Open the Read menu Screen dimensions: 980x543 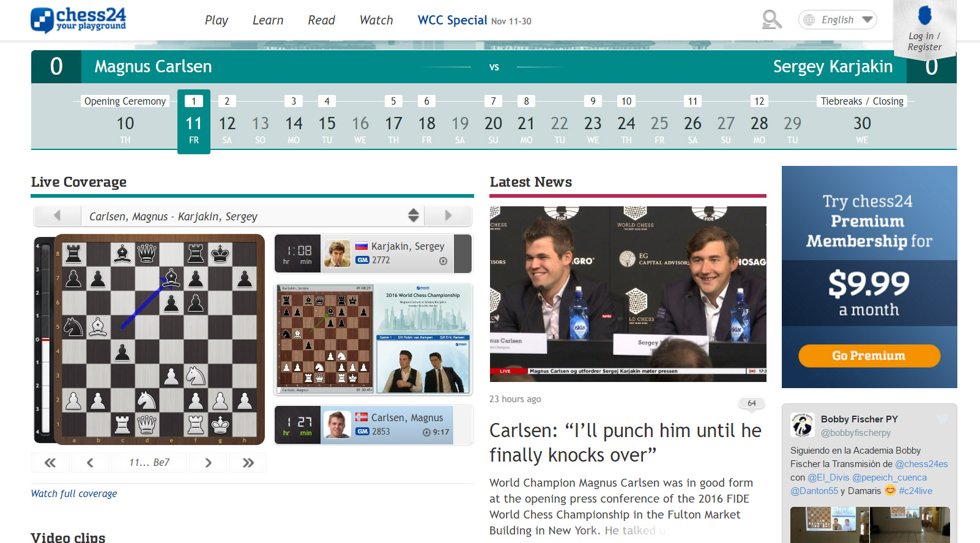pos(321,20)
